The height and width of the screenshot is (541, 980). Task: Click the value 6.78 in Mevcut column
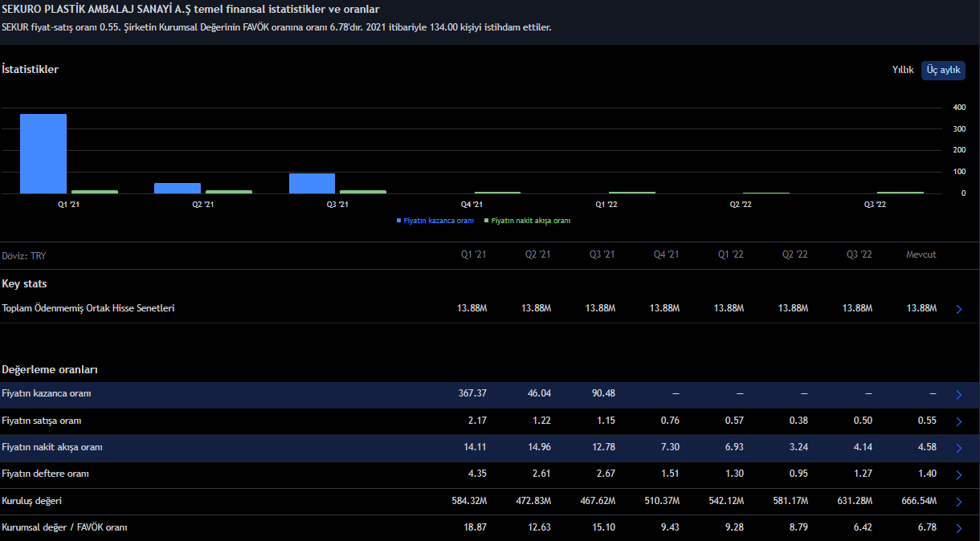(926, 527)
